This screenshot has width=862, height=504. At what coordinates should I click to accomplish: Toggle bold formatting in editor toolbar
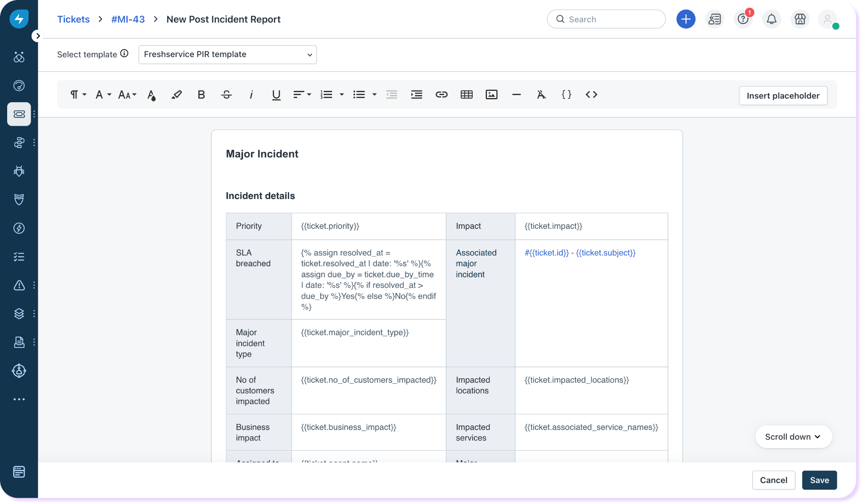pyautogui.click(x=201, y=95)
